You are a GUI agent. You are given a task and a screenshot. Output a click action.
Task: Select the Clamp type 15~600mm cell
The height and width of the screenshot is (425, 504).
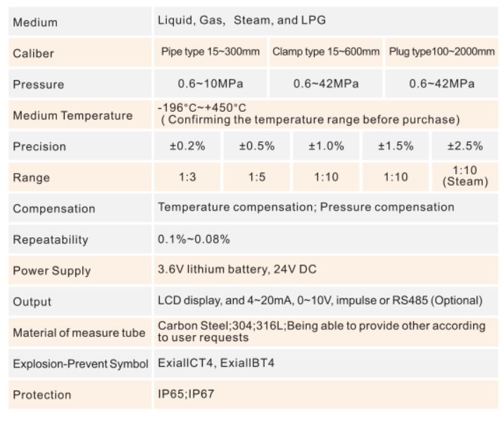[x=326, y=52]
